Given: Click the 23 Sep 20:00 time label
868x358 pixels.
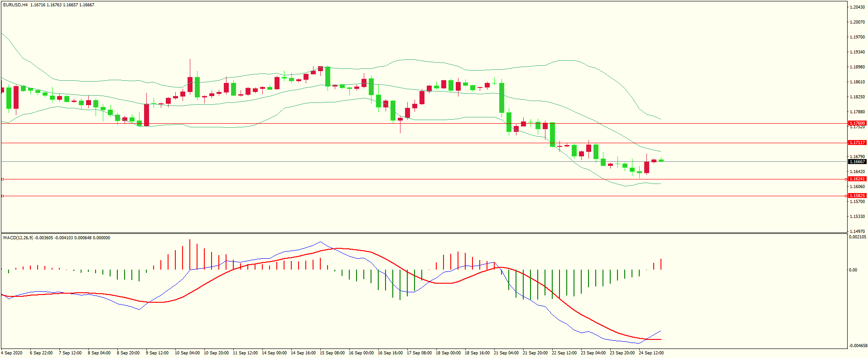Looking at the screenshot, I should (622, 353).
